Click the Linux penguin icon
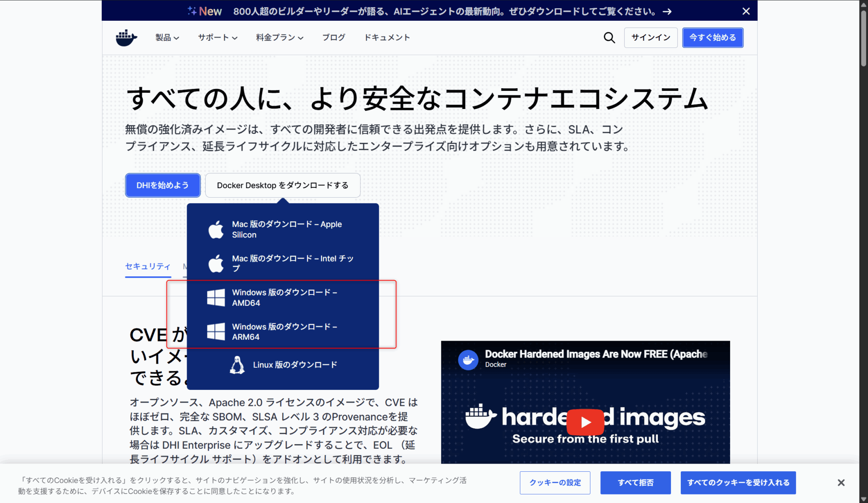 click(237, 365)
